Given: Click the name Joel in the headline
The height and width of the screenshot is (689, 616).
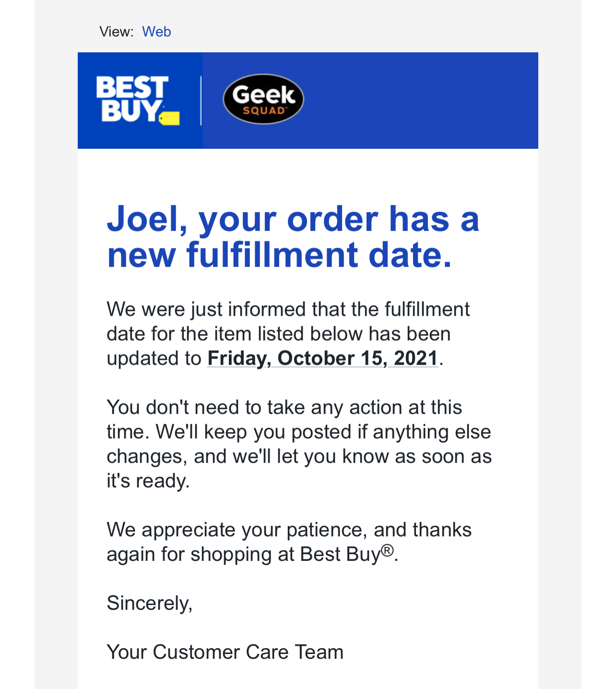Looking at the screenshot, I should pyautogui.click(x=144, y=219).
